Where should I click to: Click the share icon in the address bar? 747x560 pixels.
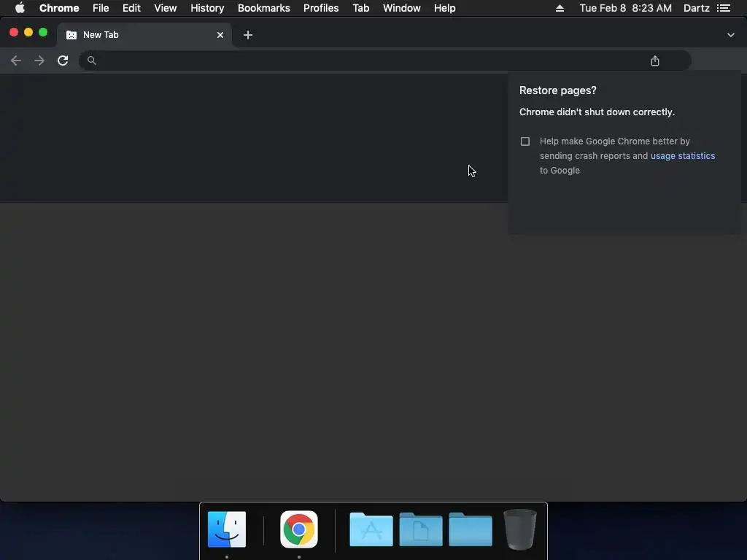655,61
